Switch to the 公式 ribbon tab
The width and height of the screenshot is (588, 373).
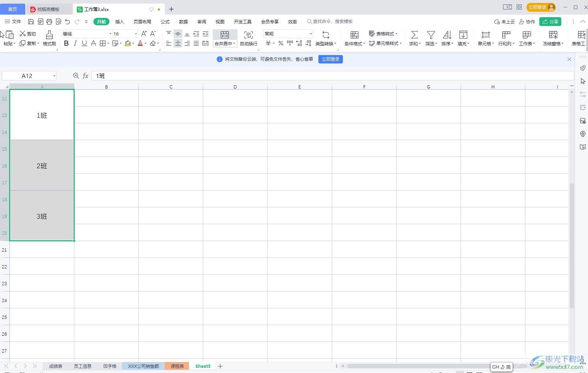pos(165,22)
